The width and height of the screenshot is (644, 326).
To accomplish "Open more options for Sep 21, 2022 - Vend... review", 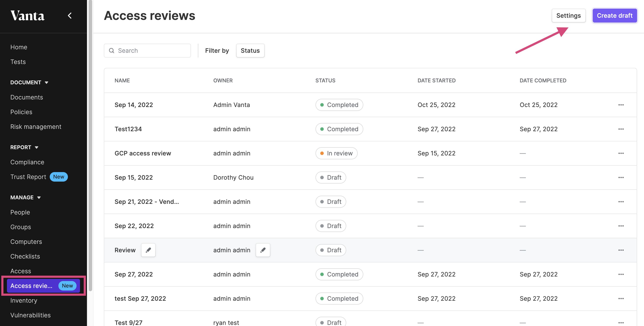I will [x=621, y=202].
